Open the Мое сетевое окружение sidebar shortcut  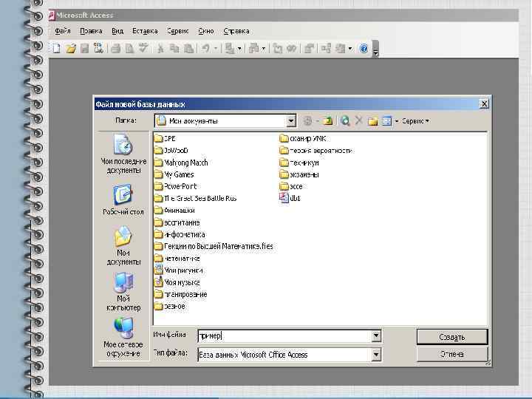click(x=123, y=337)
